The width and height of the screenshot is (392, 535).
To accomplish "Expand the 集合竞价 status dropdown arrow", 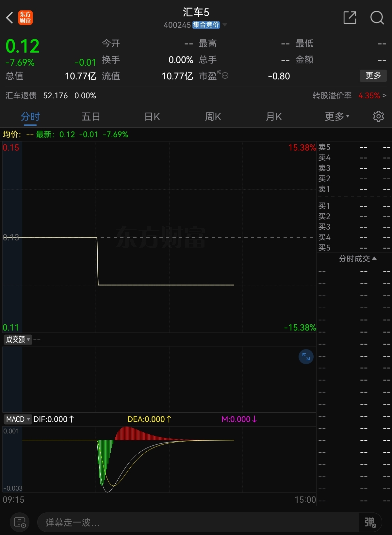I will coord(225,25).
